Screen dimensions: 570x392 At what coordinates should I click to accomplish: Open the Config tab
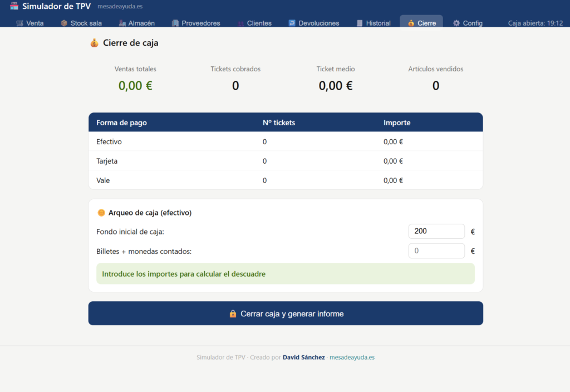point(468,23)
